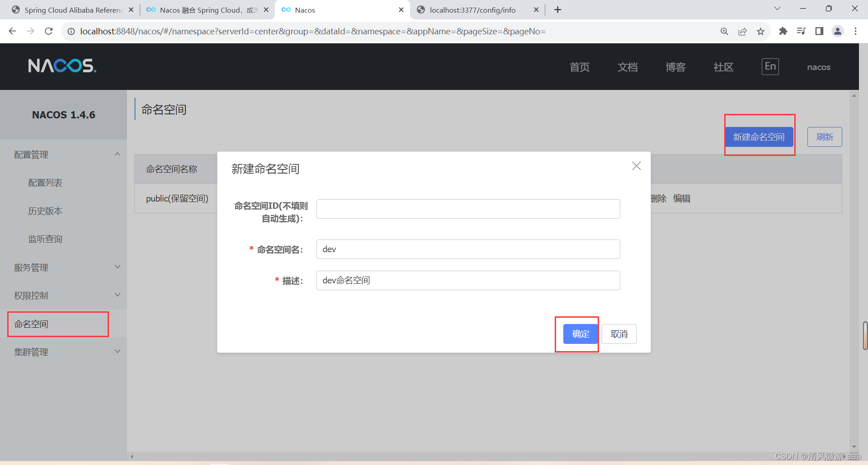The image size is (868, 465).
Task: Confirm with the 确定 button
Action: click(580, 334)
